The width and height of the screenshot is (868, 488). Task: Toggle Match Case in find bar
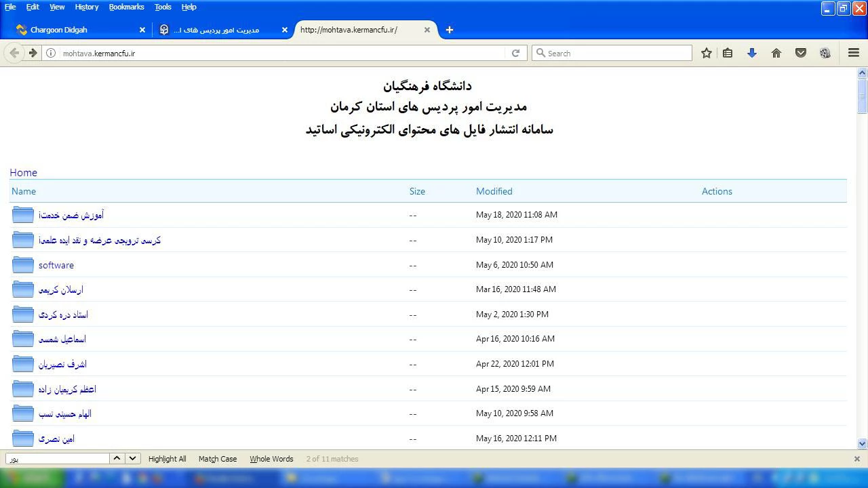tap(217, 459)
